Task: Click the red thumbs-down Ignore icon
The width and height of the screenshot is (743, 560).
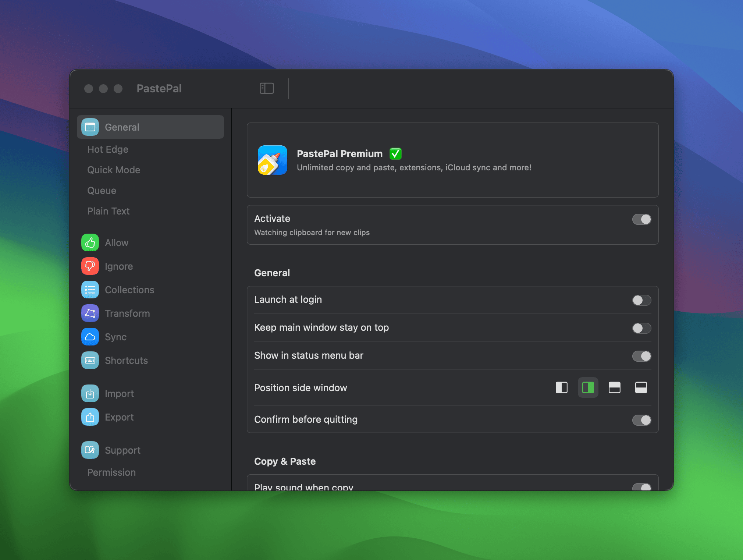Action: tap(90, 266)
